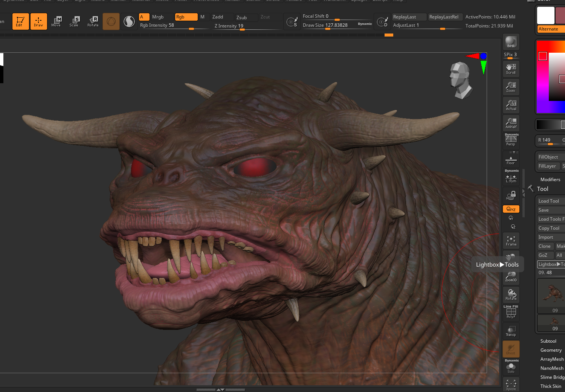565x392 pixels.
Task: Switch to Move transform mode
Action: [56, 21]
